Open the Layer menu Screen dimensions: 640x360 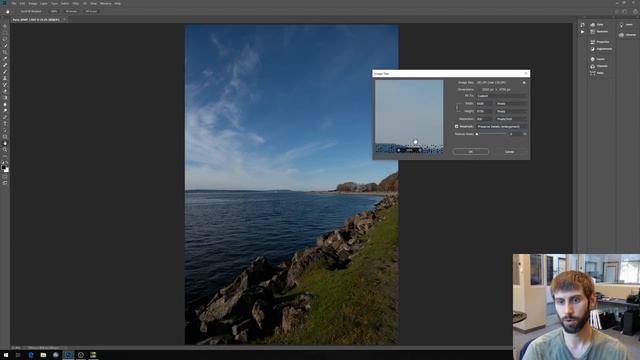[44, 3]
